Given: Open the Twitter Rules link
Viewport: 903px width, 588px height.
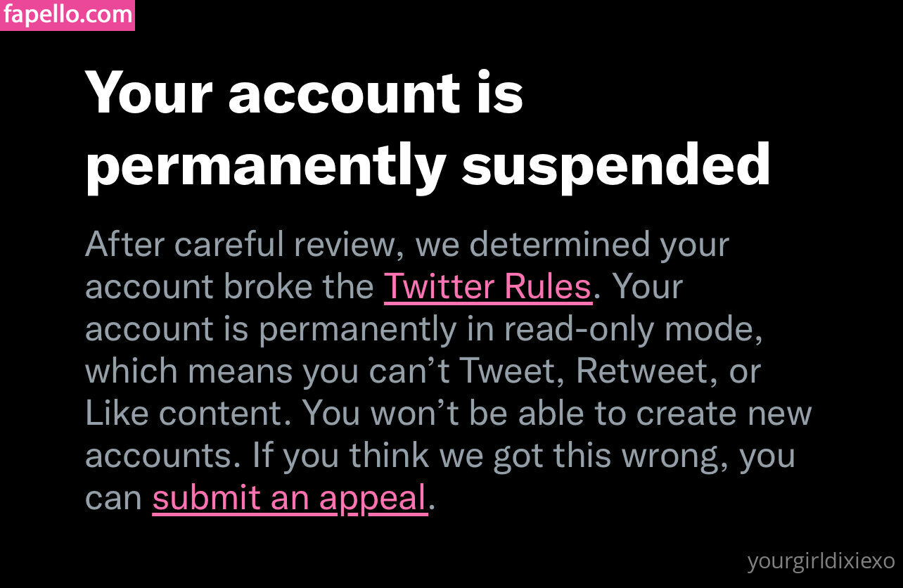Looking at the screenshot, I should [487, 287].
